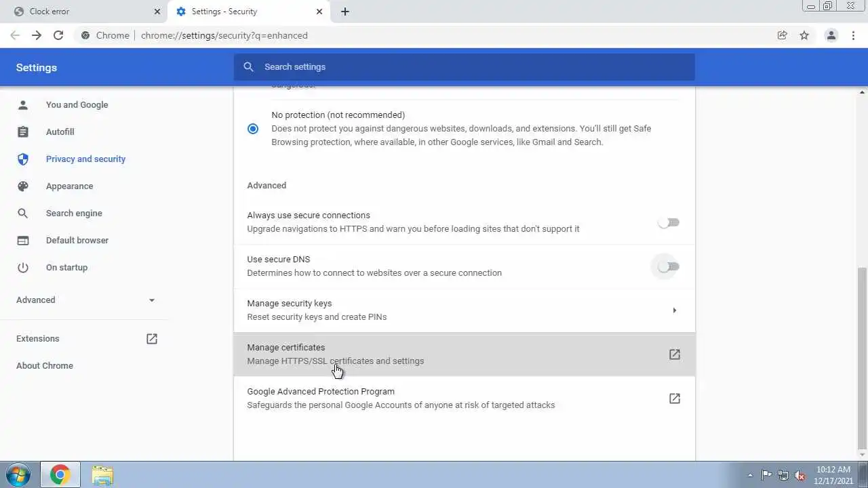
Task: Open Privacy and security settings
Action: click(x=85, y=159)
